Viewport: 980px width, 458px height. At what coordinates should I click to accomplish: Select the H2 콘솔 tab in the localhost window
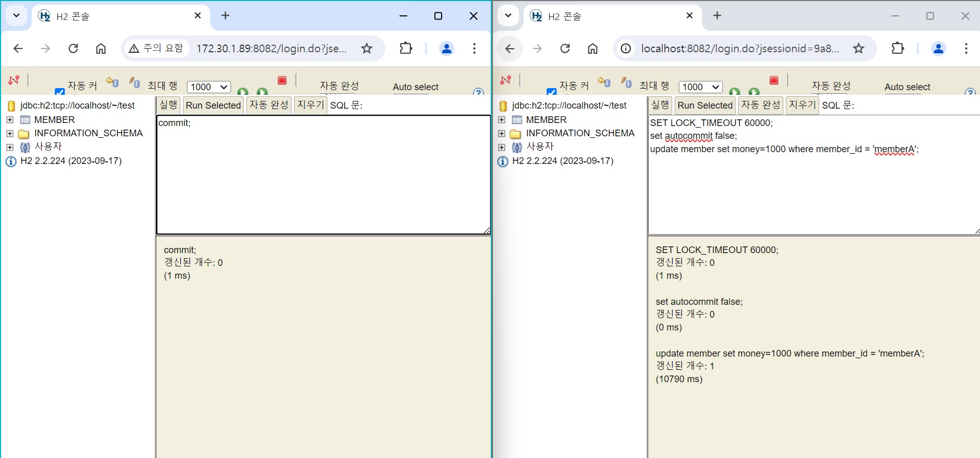coord(613,16)
